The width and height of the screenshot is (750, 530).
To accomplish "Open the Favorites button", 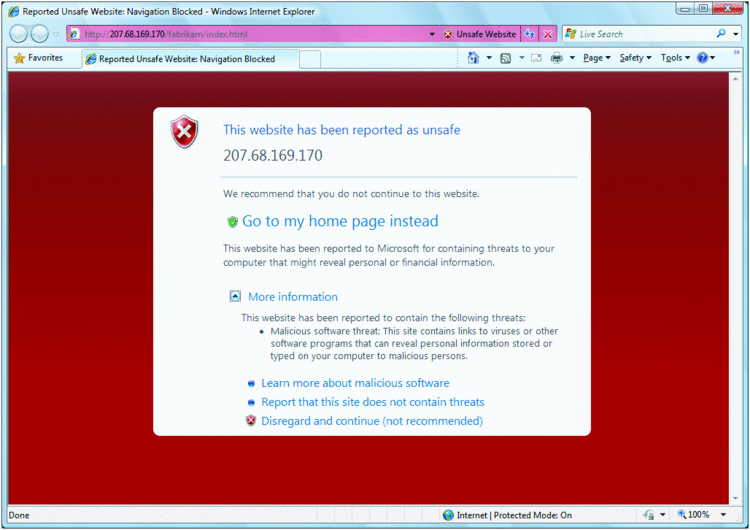I will [x=39, y=58].
